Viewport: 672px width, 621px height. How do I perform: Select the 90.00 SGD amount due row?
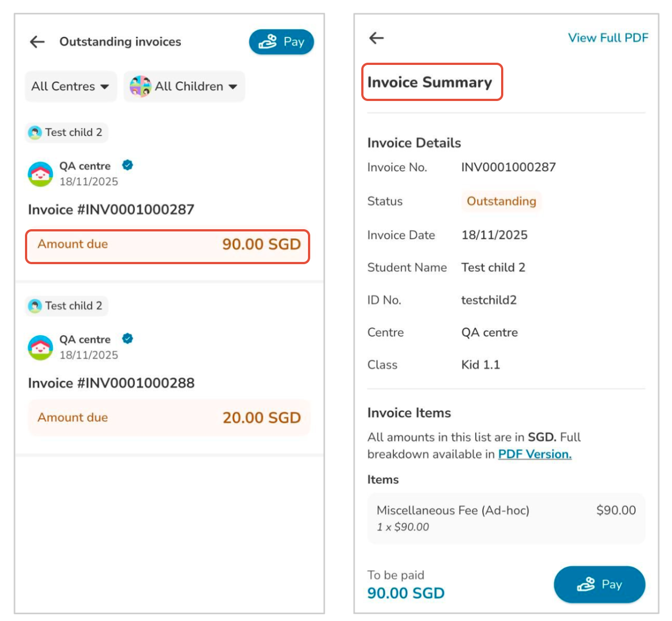[168, 245]
